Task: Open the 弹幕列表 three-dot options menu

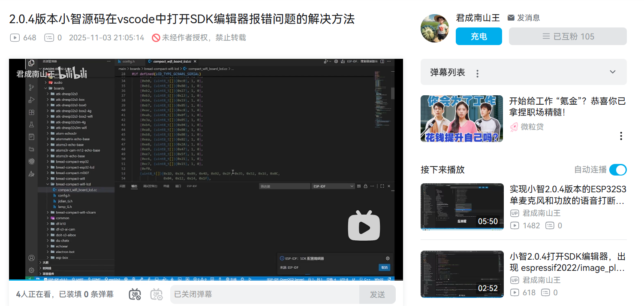Action: [x=477, y=73]
